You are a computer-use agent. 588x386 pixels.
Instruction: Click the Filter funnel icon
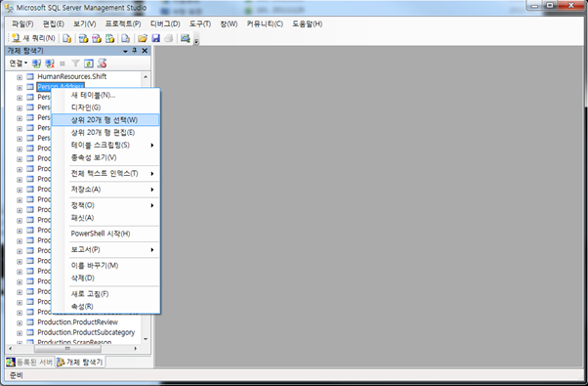pyautogui.click(x=75, y=64)
